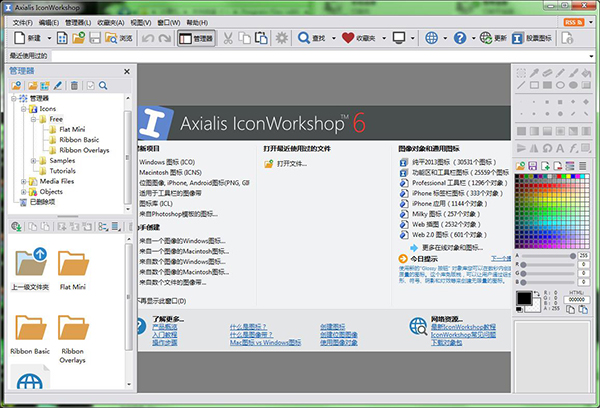Open the Edit (编辑) menu
Screen dimensions: 600x408
coord(49,23)
